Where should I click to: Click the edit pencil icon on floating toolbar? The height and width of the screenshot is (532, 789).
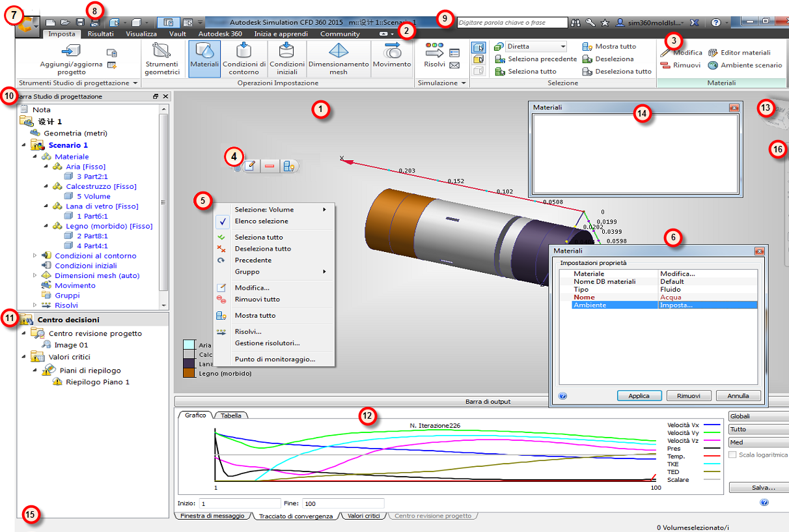(x=251, y=167)
